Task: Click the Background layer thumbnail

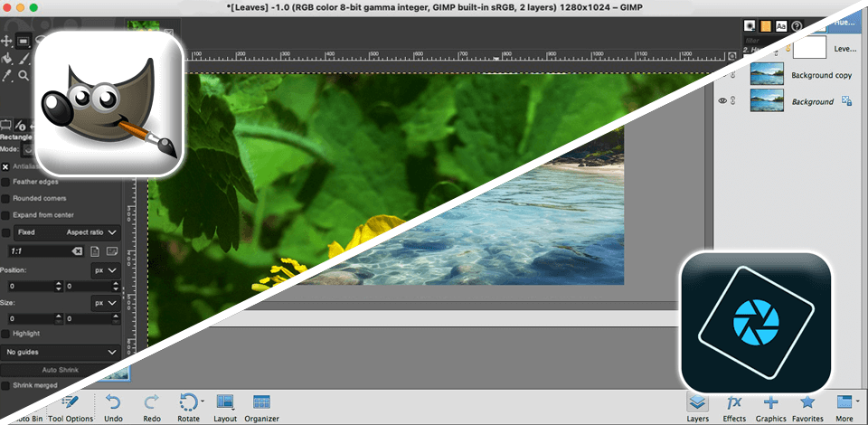Action: coord(767,100)
